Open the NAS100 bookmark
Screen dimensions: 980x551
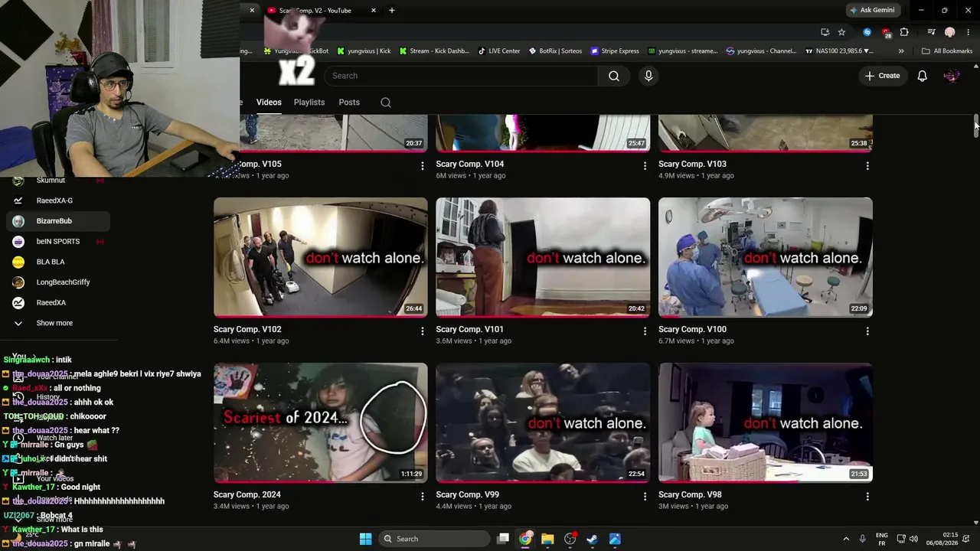point(839,51)
